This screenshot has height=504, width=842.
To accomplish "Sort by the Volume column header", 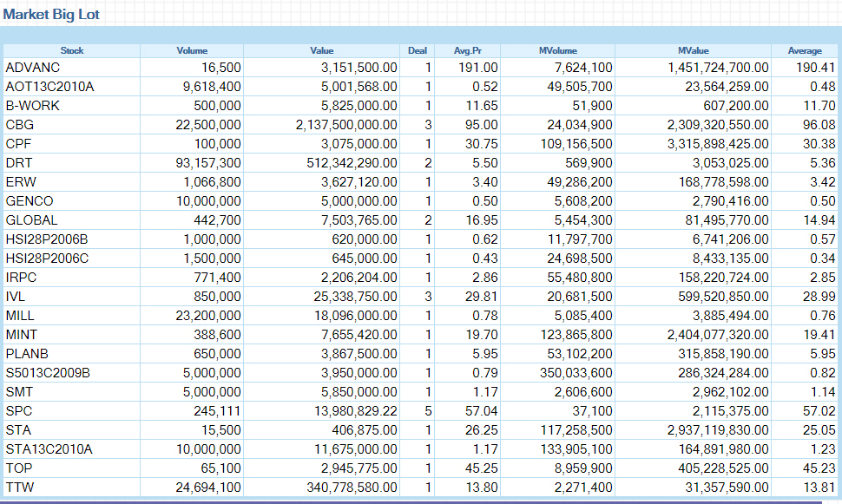I will [192, 50].
